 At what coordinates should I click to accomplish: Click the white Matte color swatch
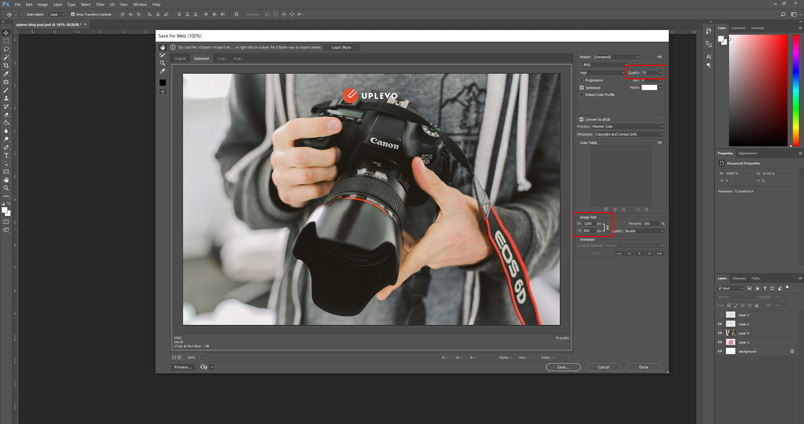pos(649,88)
